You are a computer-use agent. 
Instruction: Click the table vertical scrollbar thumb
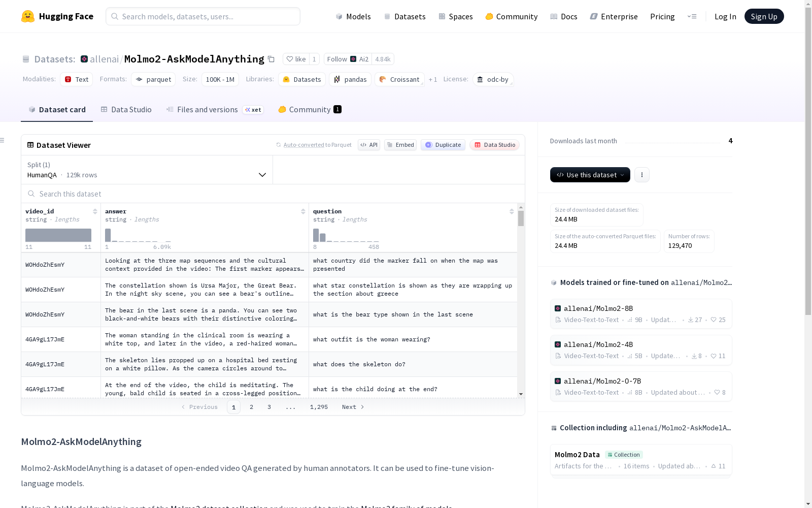tap(521, 218)
